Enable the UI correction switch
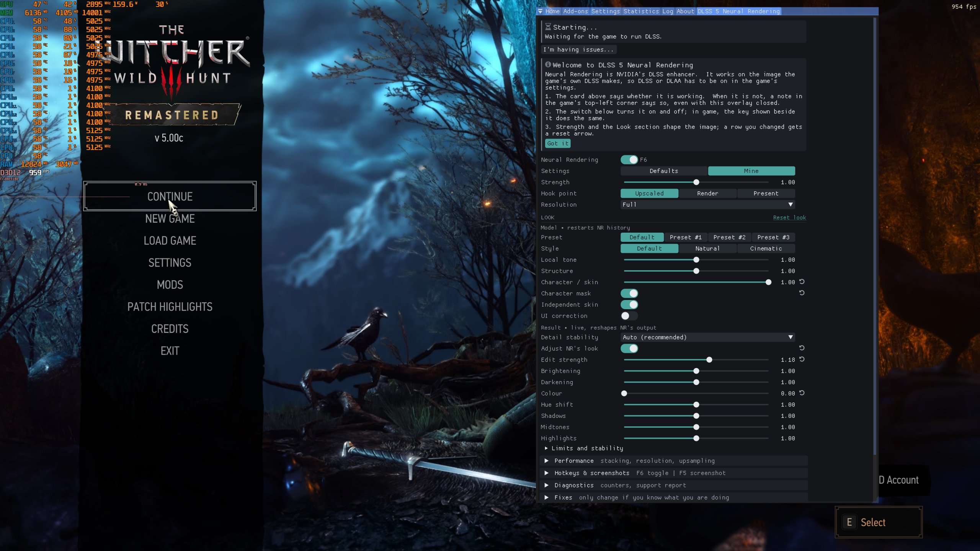980x551 pixels. [x=629, y=316]
